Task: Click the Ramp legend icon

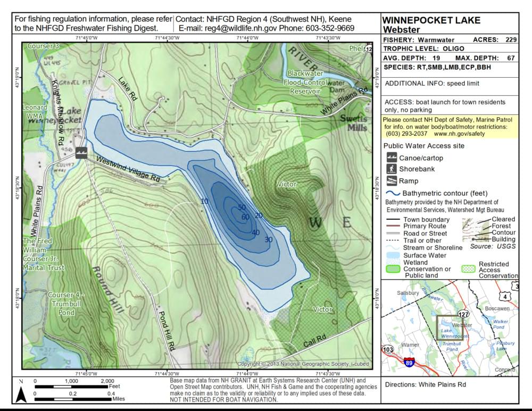Action: 392,180
